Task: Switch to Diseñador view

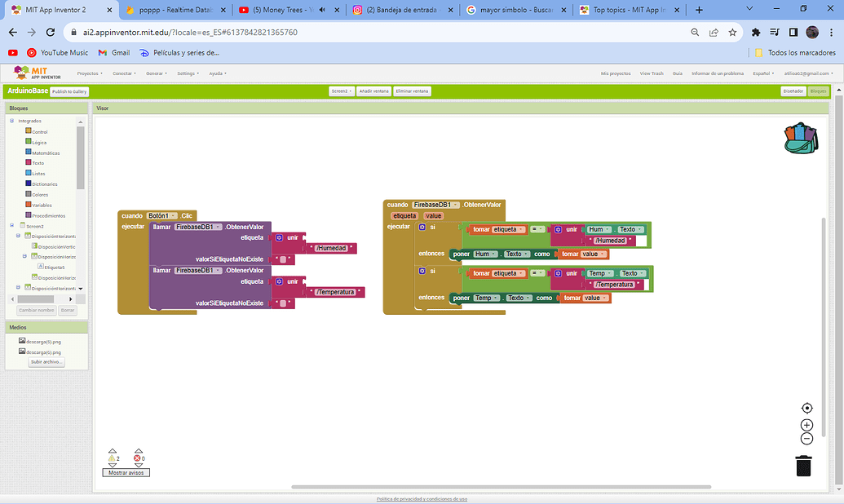Action: [792, 91]
